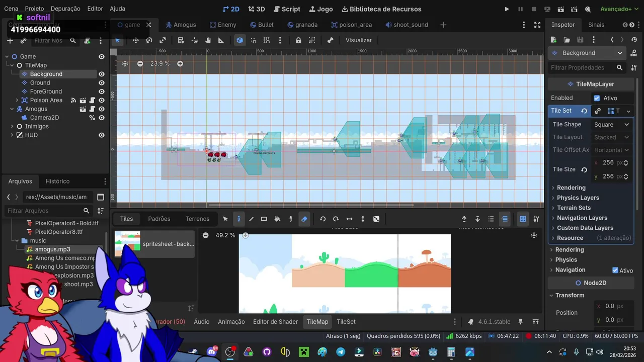
Task: Select the Scale mode tool
Action: click(163, 40)
